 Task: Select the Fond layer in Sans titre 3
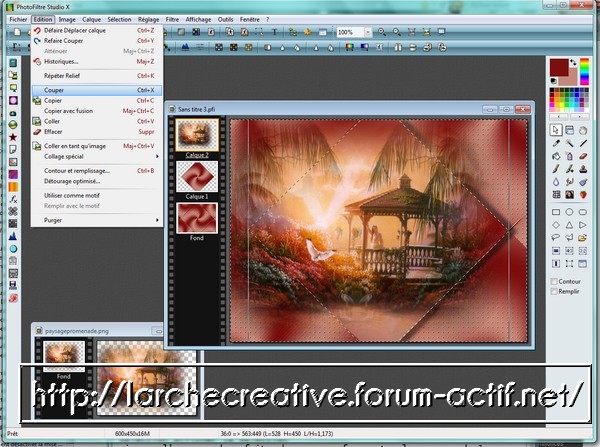(x=197, y=218)
